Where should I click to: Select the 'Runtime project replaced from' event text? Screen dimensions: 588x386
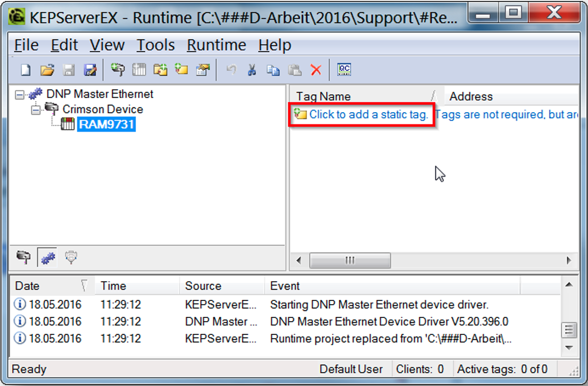click(x=391, y=338)
